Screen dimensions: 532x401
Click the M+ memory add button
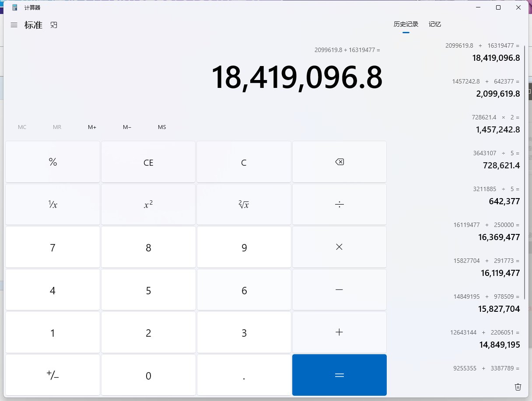click(x=92, y=127)
